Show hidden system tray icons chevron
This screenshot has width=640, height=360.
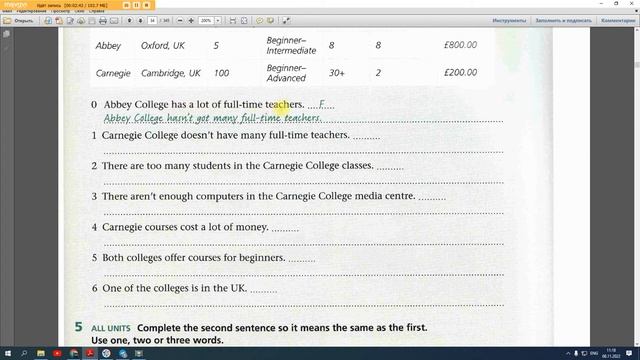click(568, 353)
